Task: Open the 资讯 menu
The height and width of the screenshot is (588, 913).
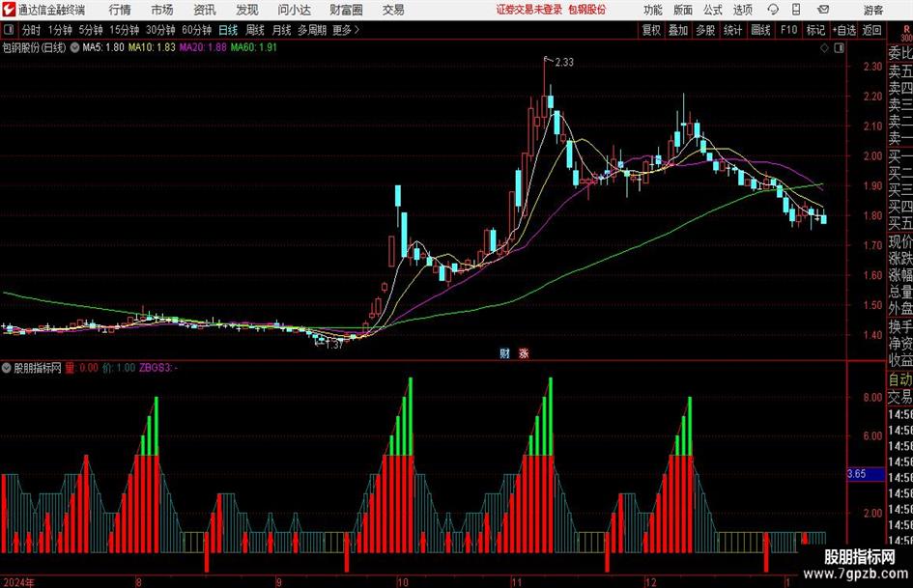Action: (205, 10)
